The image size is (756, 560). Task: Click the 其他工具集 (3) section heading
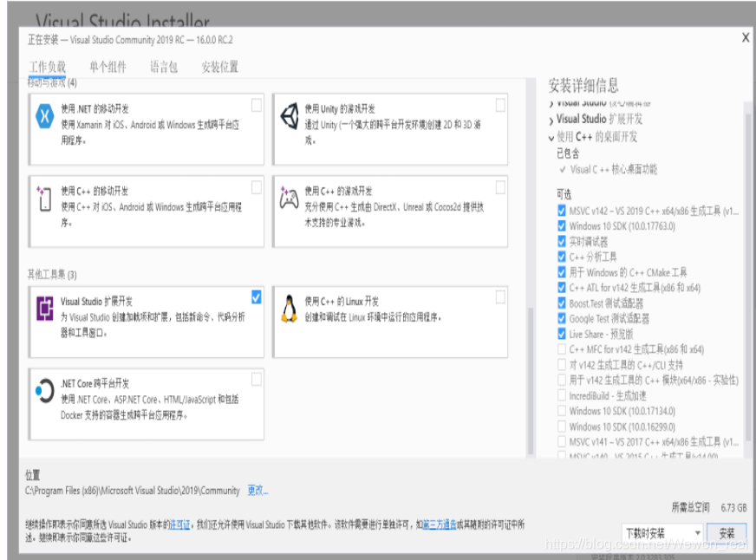52,275
